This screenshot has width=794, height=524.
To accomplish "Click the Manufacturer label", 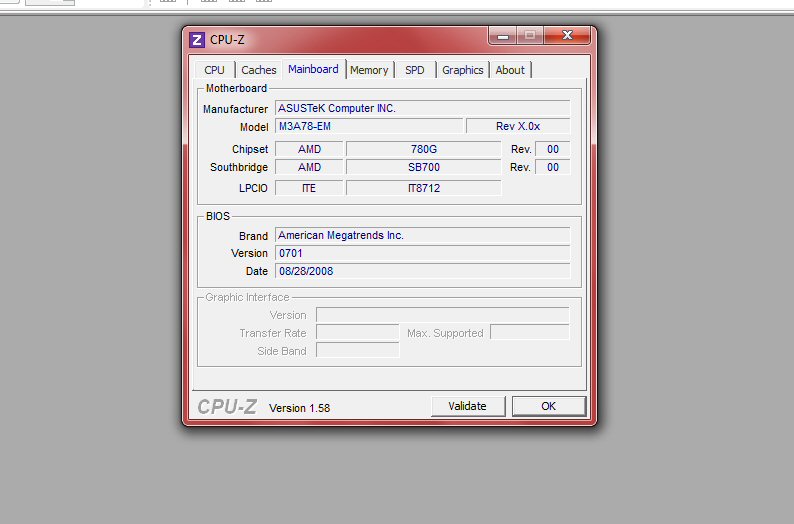I will tap(235, 109).
